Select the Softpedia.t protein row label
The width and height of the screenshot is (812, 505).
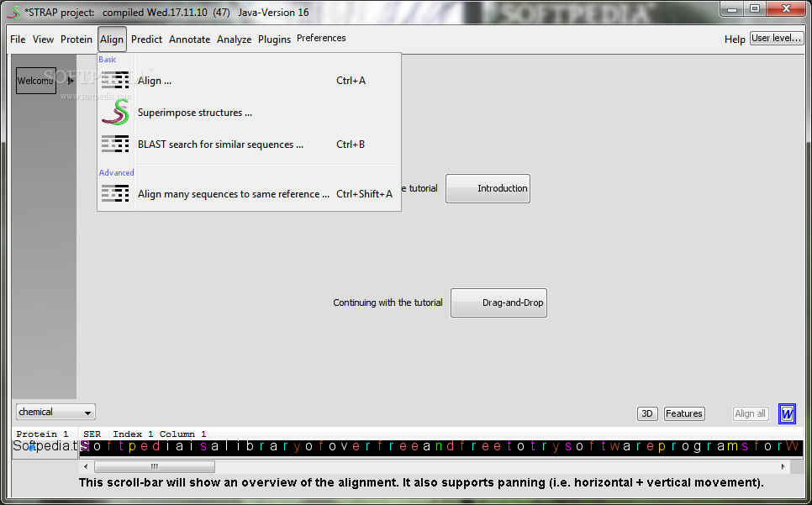(x=45, y=446)
